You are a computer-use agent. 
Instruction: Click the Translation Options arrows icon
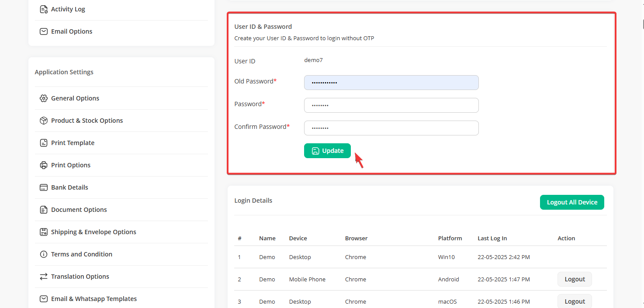point(43,277)
